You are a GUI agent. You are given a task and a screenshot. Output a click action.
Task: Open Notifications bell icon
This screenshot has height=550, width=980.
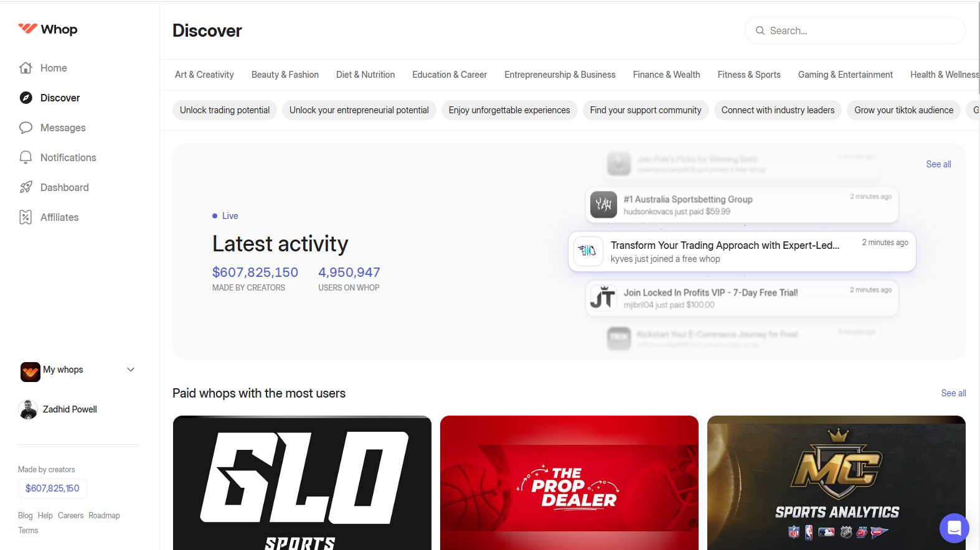(x=26, y=157)
